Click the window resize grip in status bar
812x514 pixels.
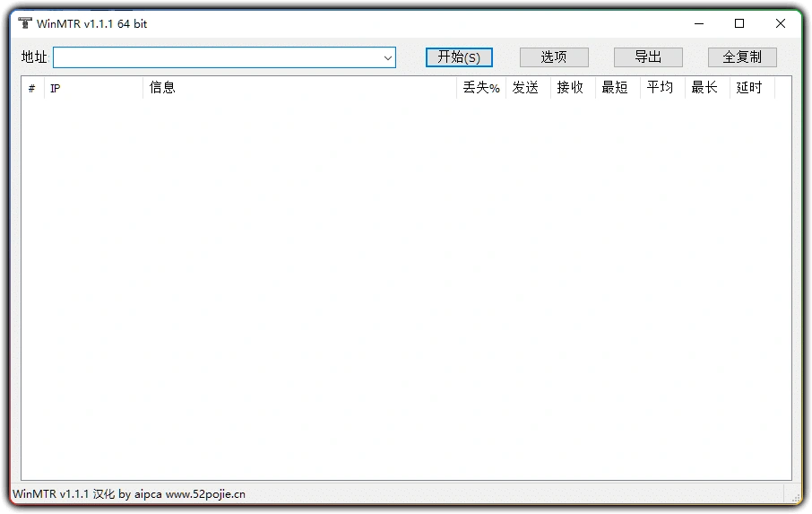coord(796,498)
